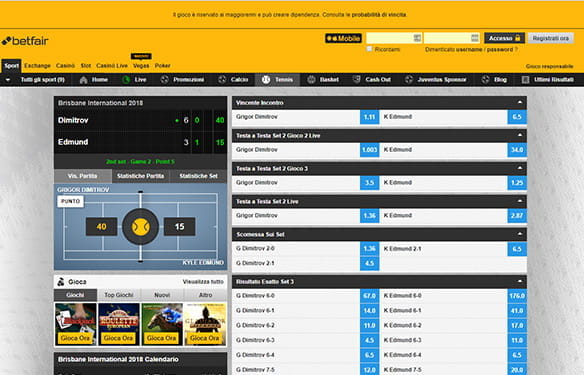Select the Calcio football icon
The image size is (584, 375).
[222, 80]
